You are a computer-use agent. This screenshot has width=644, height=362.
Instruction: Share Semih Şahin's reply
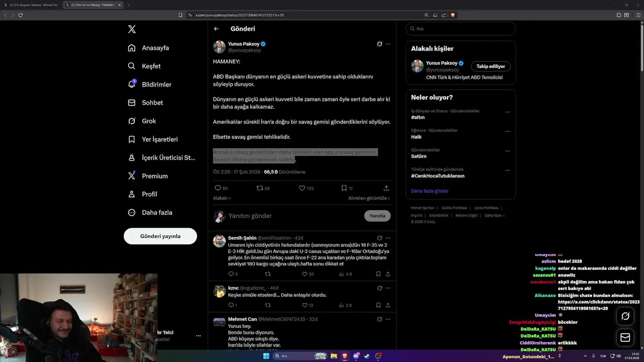click(388, 274)
